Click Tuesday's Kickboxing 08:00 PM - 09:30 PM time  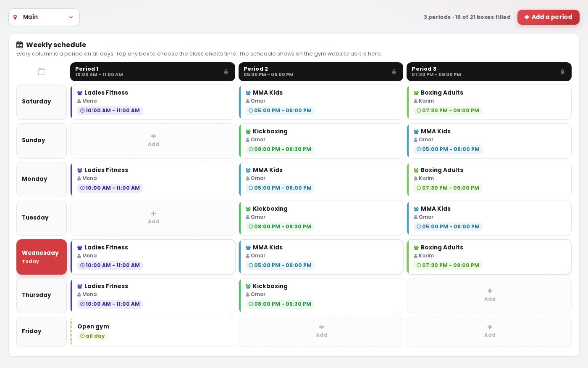coord(280,227)
